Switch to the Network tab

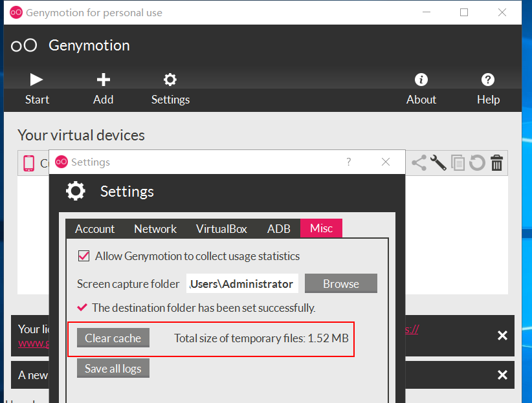point(155,228)
